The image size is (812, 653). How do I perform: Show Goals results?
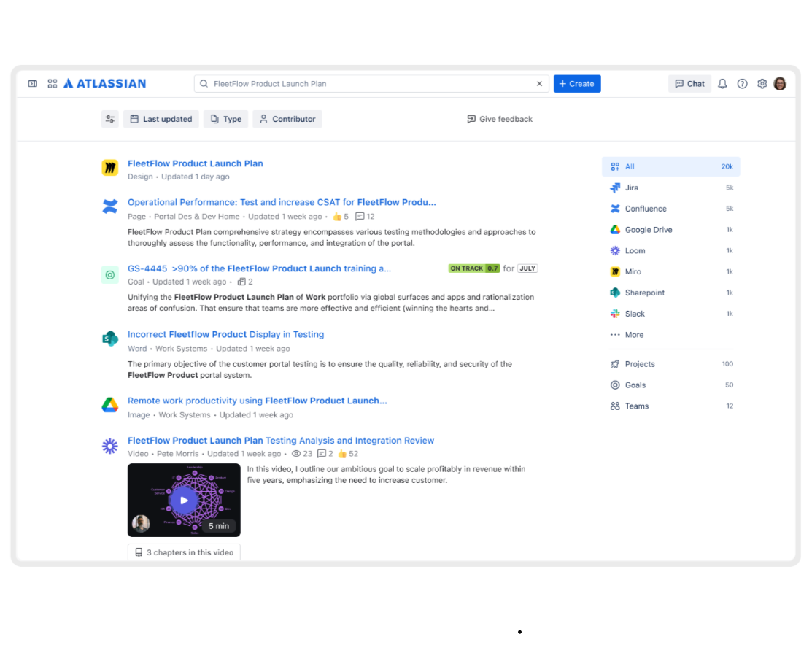point(670,385)
